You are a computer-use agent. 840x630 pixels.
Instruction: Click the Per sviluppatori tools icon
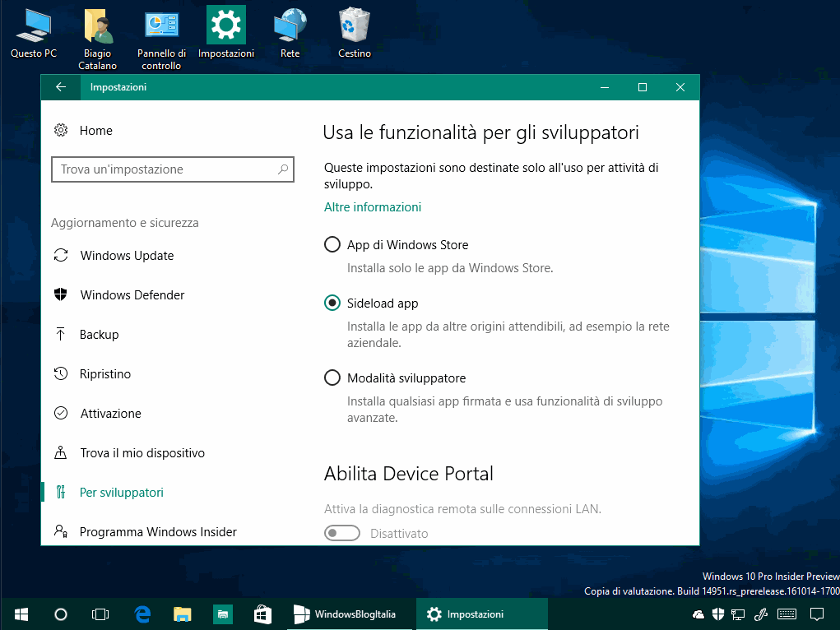click(61, 492)
